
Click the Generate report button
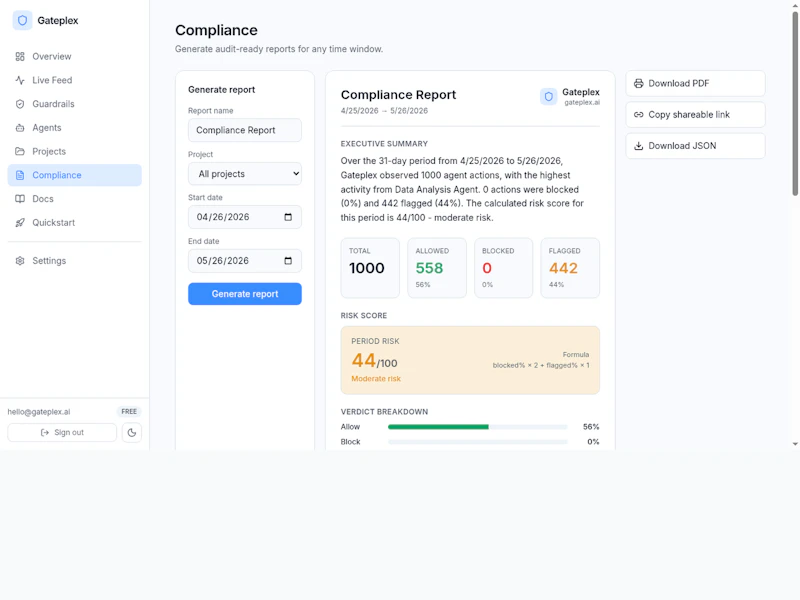[x=245, y=294]
